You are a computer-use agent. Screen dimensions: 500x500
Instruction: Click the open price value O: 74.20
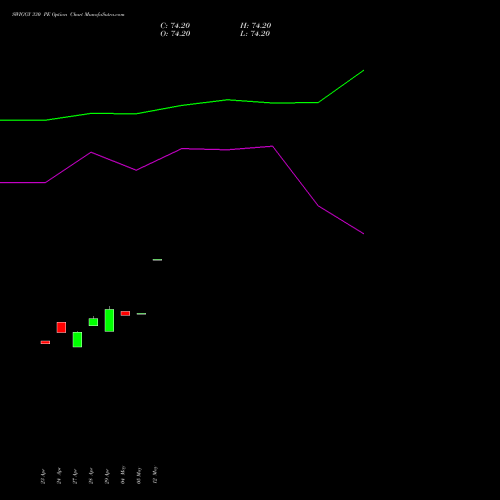tap(175, 34)
